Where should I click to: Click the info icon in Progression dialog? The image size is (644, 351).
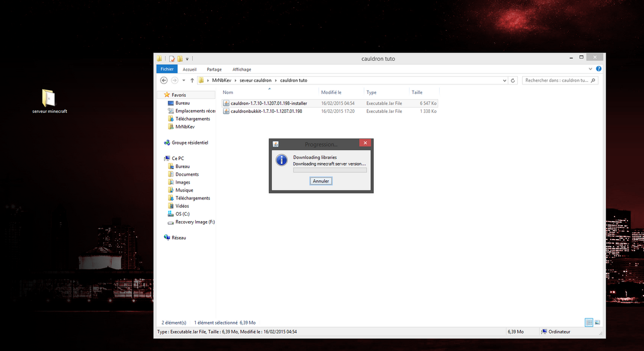pyautogui.click(x=281, y=160)
